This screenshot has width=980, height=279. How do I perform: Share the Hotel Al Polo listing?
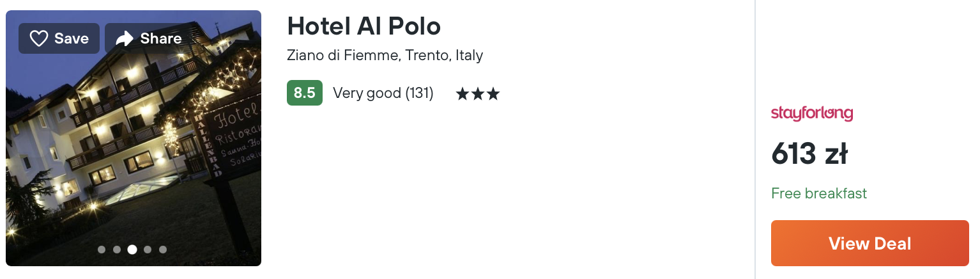148,38
